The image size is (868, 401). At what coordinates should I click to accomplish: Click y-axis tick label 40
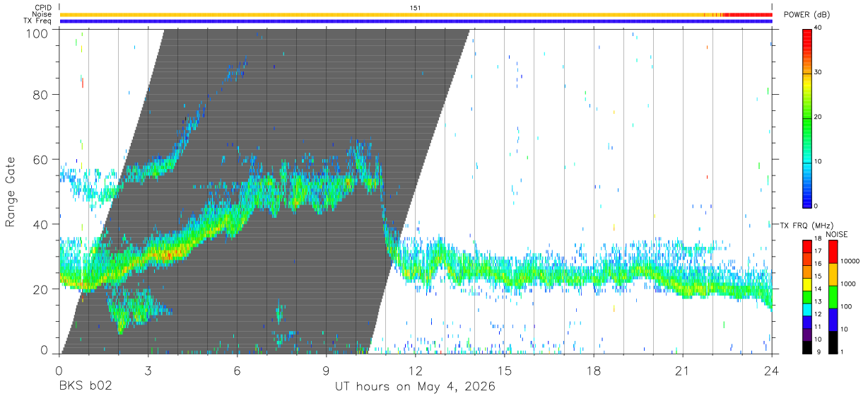click(40, 224)
